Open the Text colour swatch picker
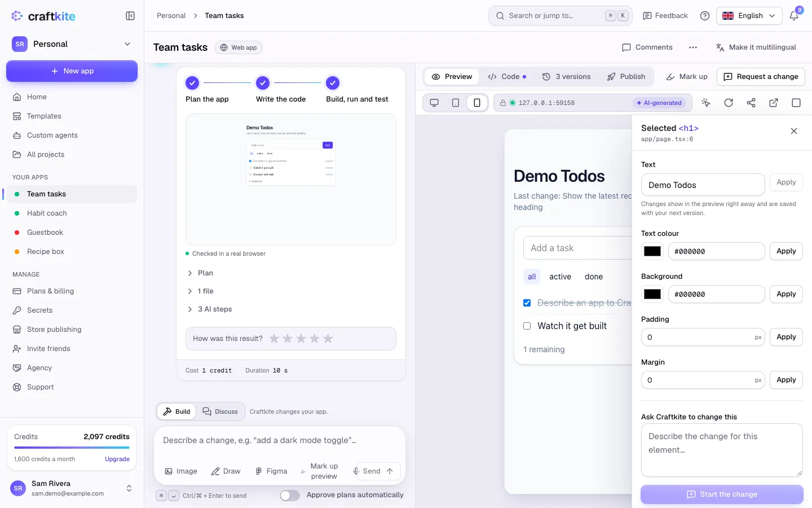Screen dimensions: 812x508 click(x=652, y=251)
